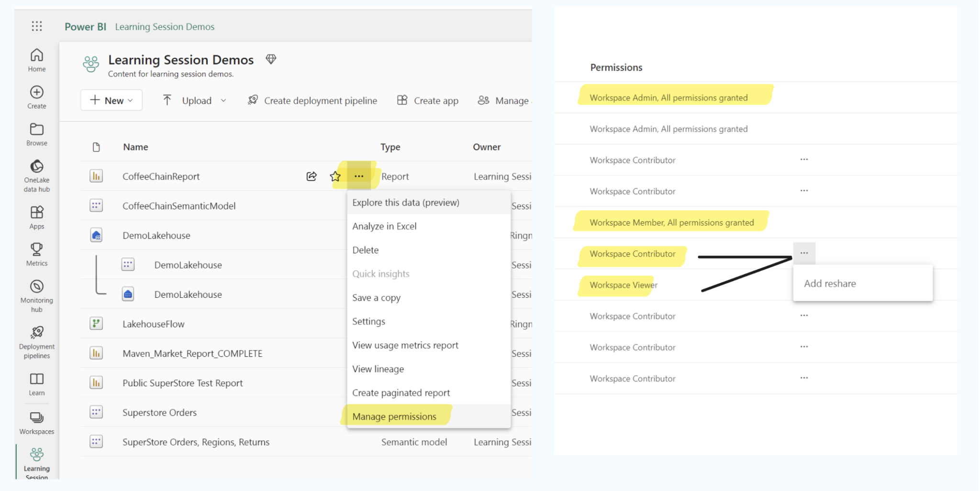
Task: Open ellipsis menu on a Workspace Contributor row
Action: [804, 159]
